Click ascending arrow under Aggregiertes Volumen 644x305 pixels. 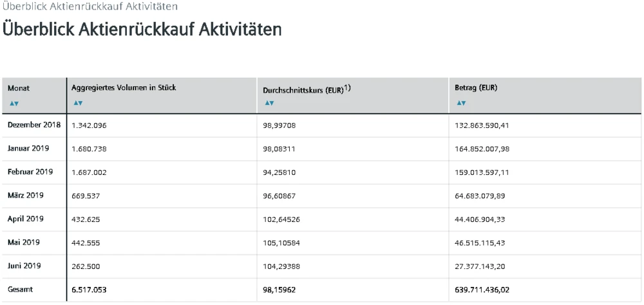click(x=74, y=102)
